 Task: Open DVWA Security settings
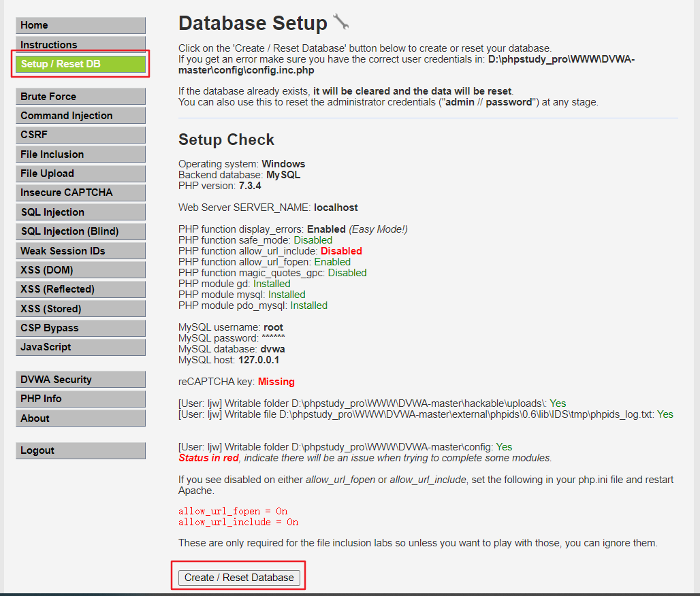(x=80, y=380)
